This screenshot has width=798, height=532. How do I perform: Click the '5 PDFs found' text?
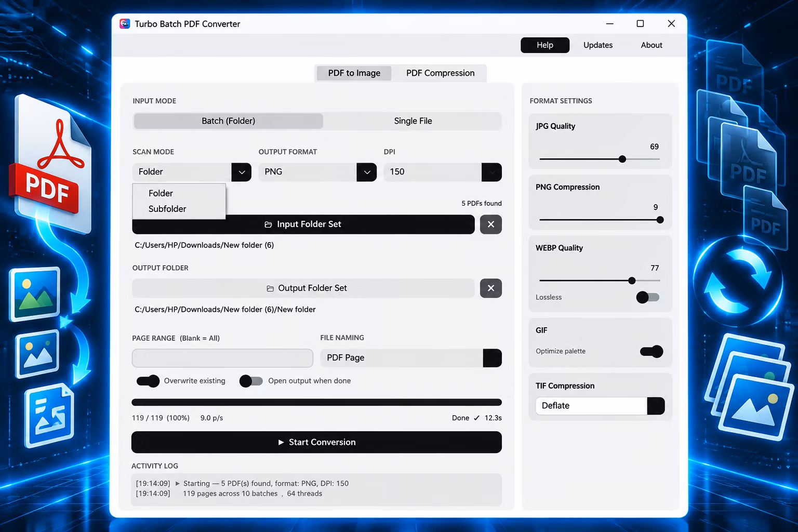tap(482, 203)
